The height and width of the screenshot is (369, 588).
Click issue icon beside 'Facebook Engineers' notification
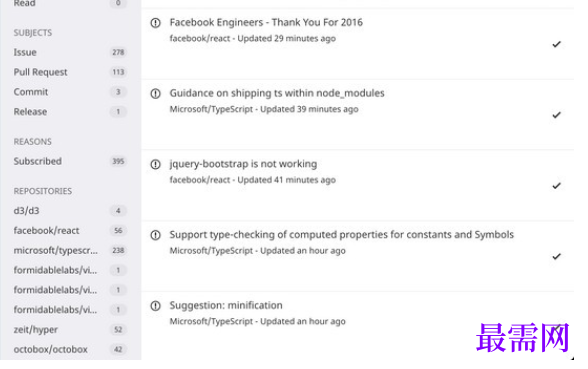pyautogui.click(x=155, y=23)
